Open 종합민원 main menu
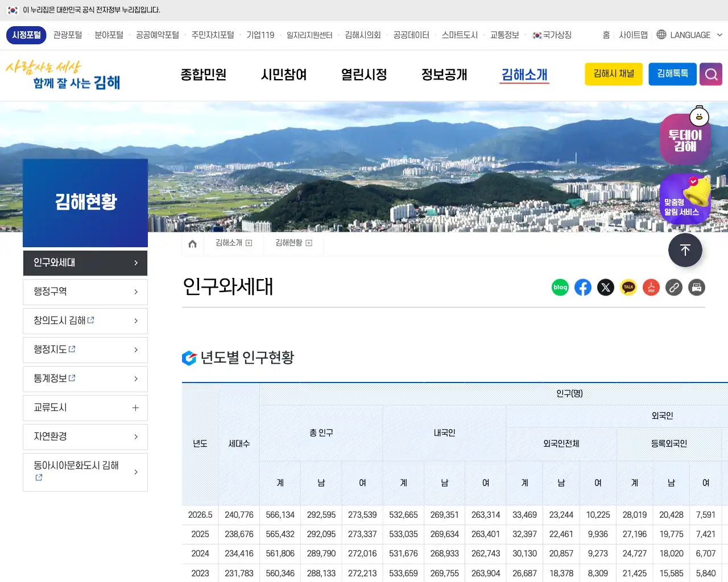The width and height of the screenshot is (728, 582). [x=204, y=74]
